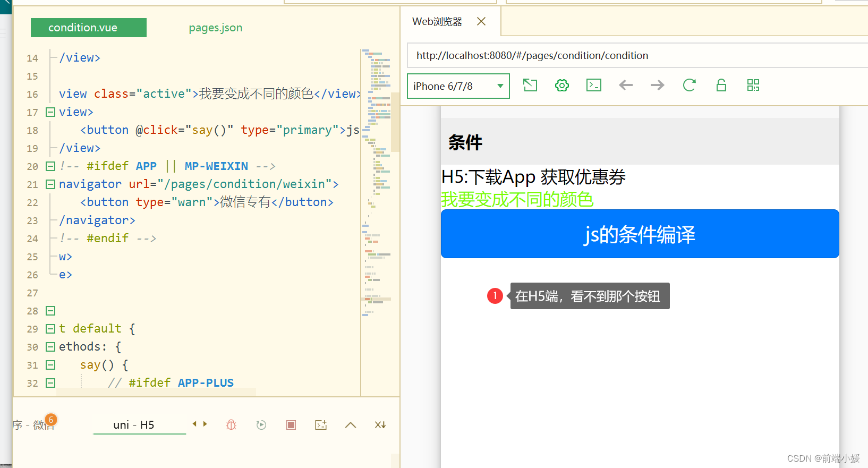Screen dimensions: 868x468
Task: Refresh the built-in browser page
Action: coord(690,85)
